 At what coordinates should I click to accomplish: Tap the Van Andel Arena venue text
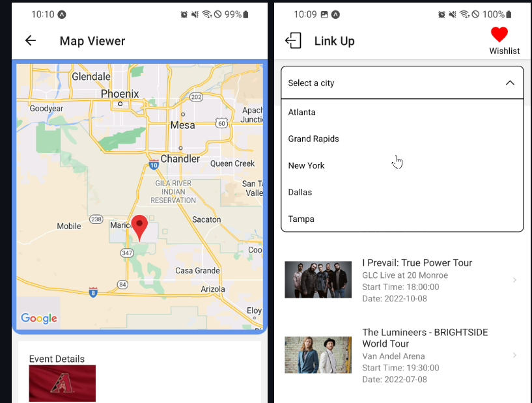coord(393,356)
